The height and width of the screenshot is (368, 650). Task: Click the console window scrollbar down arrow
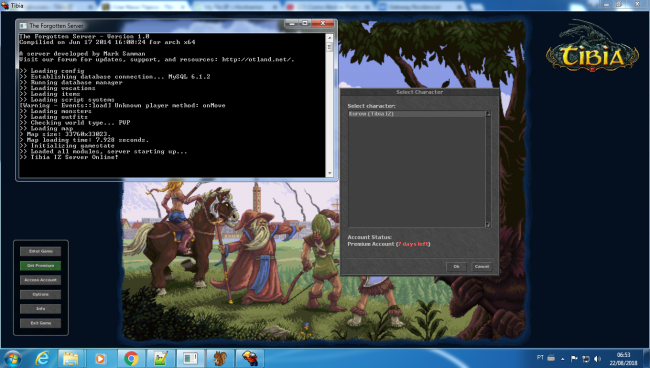point(330,173)
